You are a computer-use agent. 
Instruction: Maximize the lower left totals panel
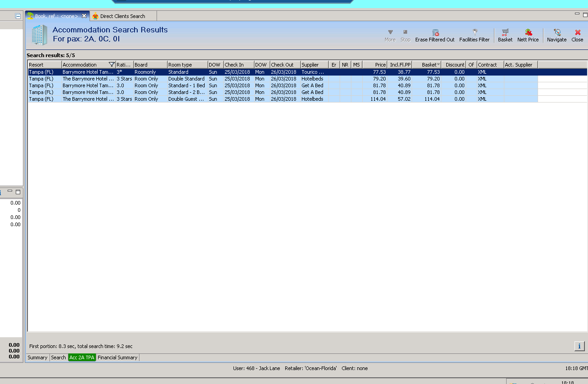point(18,192)
